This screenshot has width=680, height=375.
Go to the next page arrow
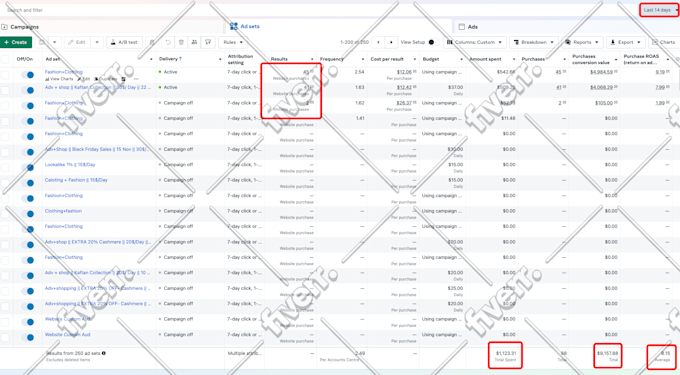point(391,42)
